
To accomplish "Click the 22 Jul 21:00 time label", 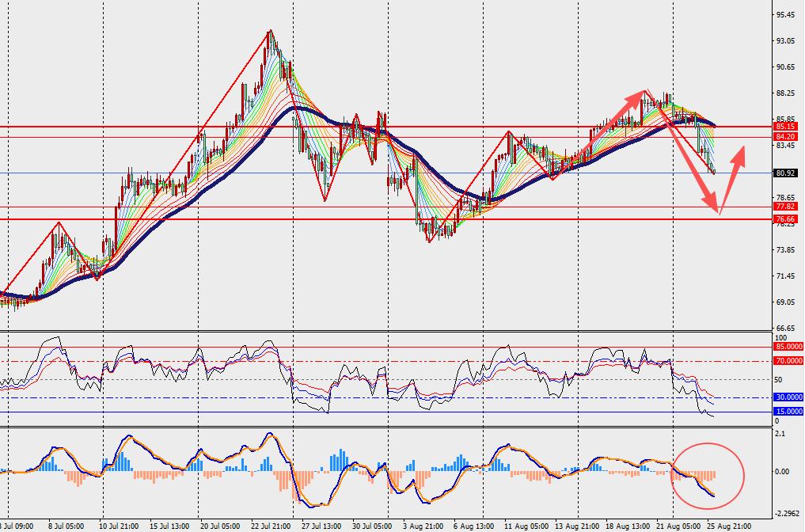I will point(271,526).
